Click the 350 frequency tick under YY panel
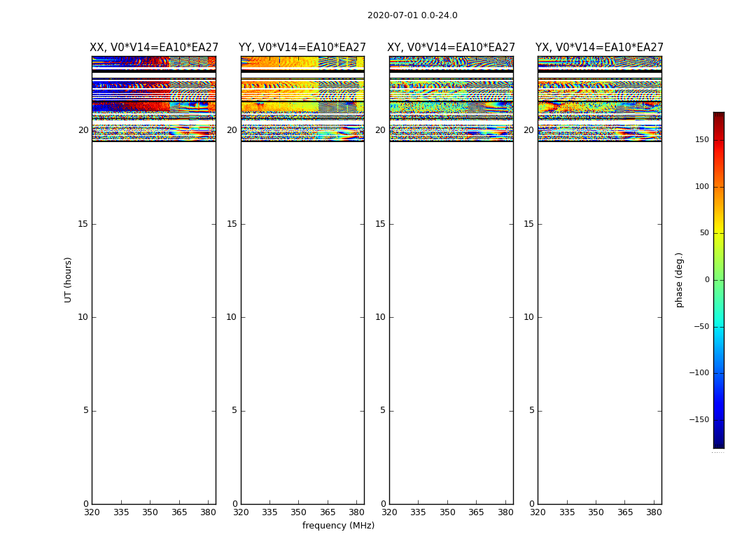Screen dimensions: 735x560 coord(298,512)
